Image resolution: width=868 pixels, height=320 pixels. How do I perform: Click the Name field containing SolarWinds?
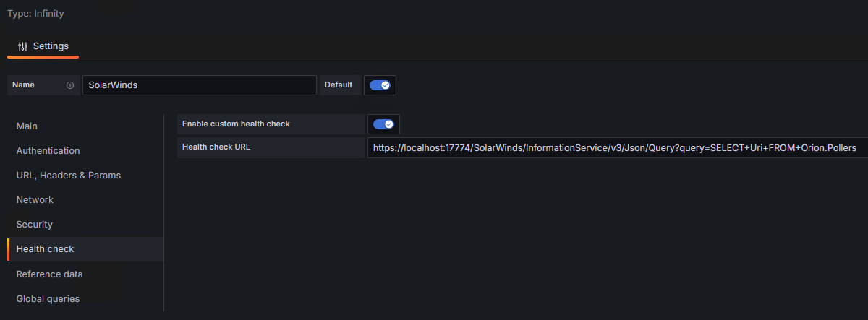pyautogui.click(x=200, y=85)
